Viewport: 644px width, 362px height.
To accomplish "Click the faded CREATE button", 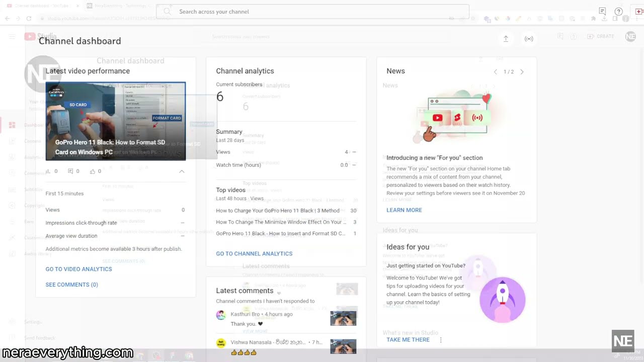I will pos(601,36).
